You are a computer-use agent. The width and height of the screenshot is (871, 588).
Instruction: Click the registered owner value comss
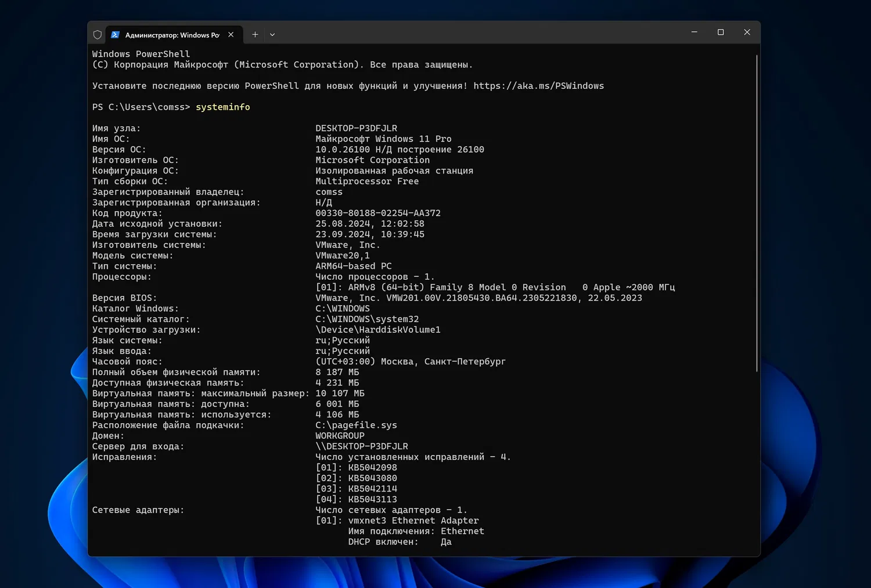click(x=329, y=192)
